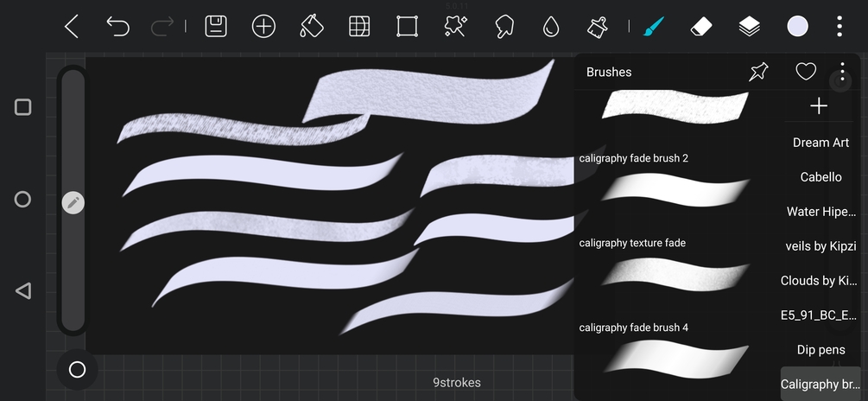
Task: Tap the back arrow icon
Action: [x=72, y=26]
